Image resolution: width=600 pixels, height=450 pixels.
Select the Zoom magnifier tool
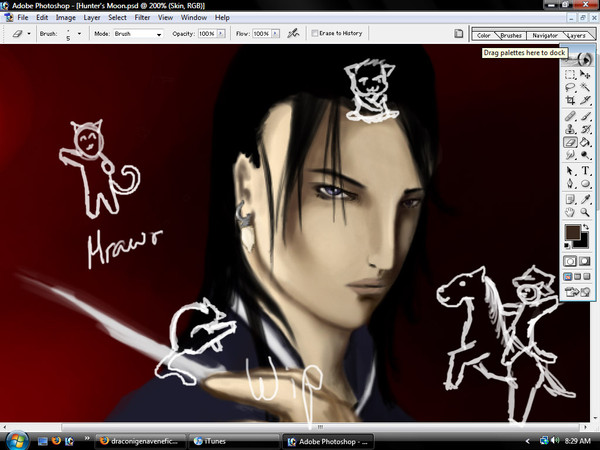click(x=585, y=212)
